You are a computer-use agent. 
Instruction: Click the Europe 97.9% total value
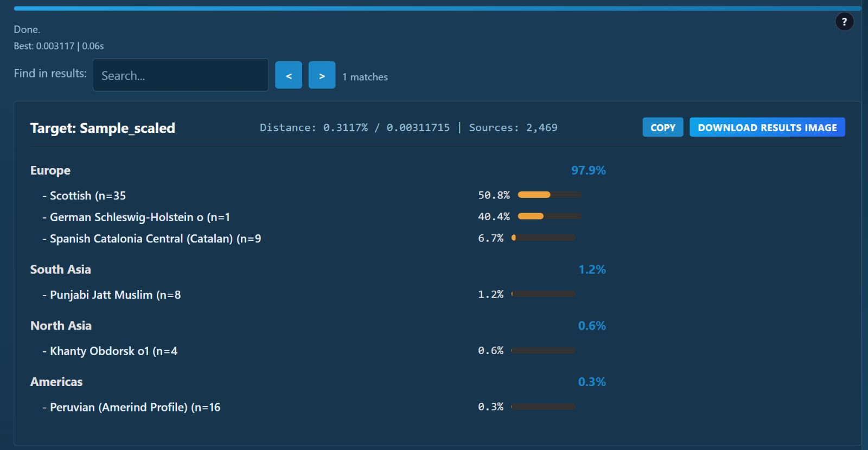(x=588, y=170)
